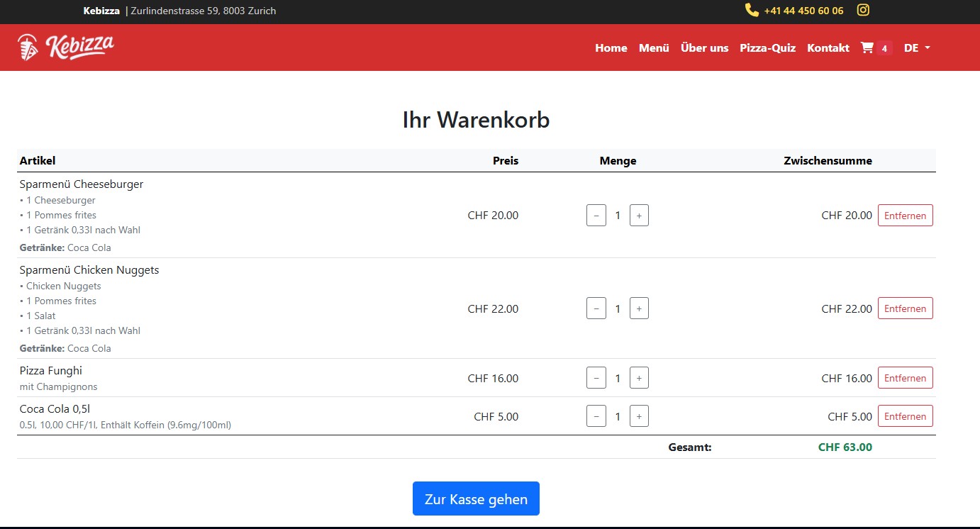Increase quantity of Sparmenü Cheeseburger
This screenshot has height=529, width=980.
(x=639, y=216)
